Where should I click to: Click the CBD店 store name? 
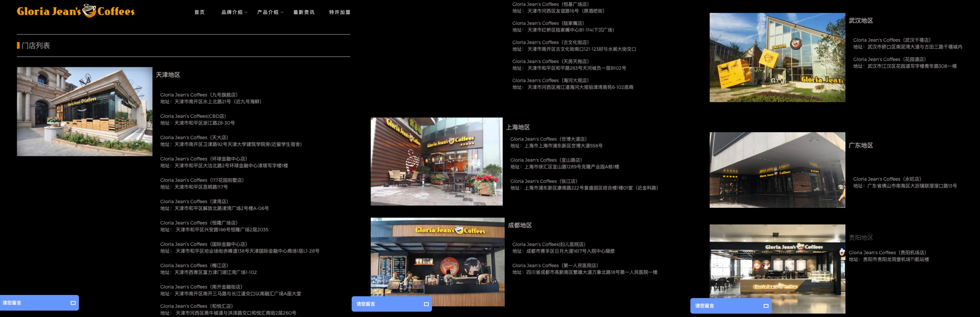[x=193, y=116]
